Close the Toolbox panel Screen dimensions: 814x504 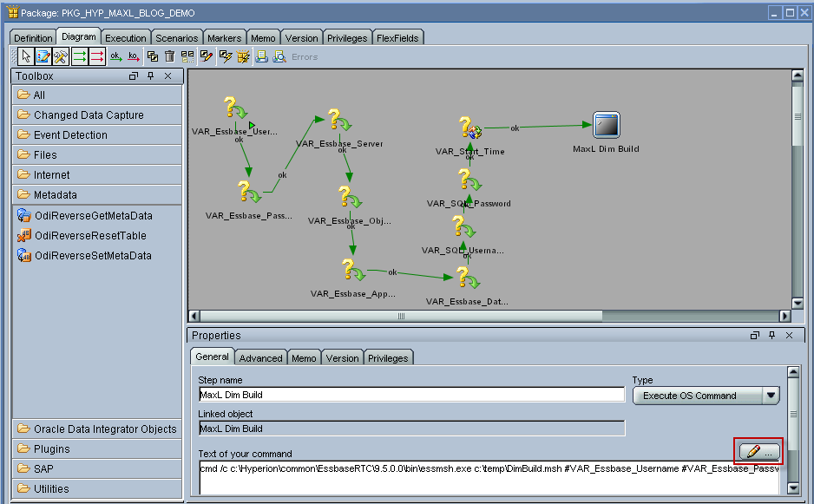[167, 75]
